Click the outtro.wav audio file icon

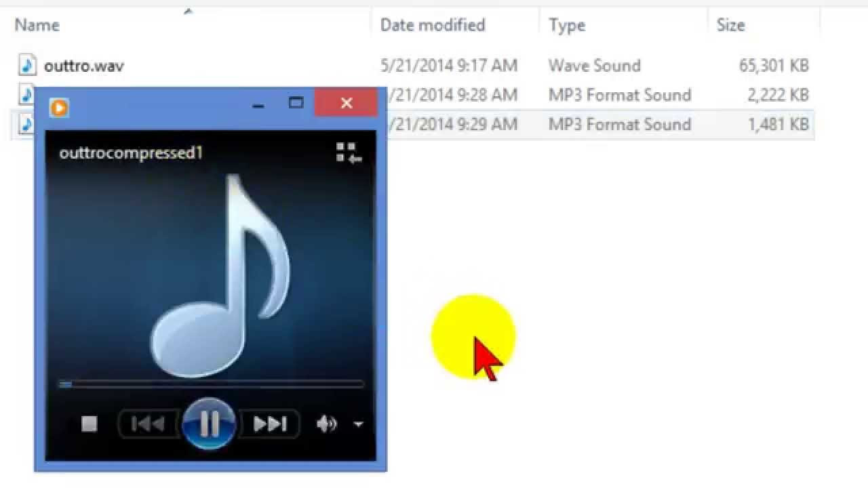26,65
